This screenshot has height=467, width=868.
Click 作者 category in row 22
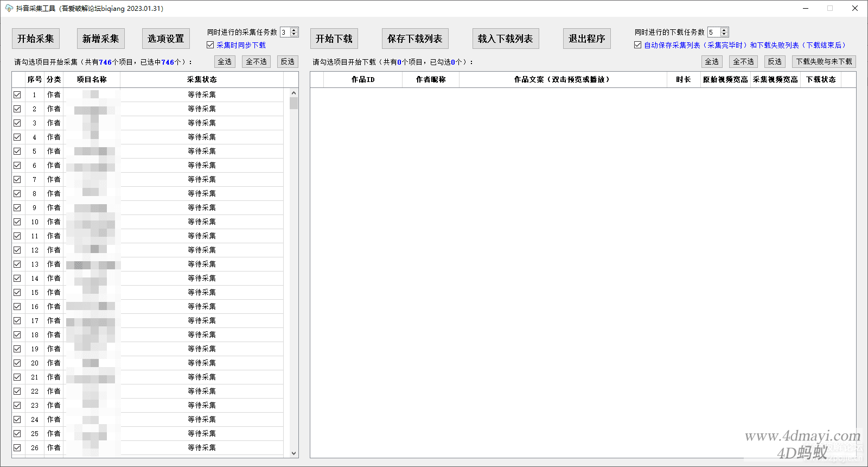pos(54,391)
